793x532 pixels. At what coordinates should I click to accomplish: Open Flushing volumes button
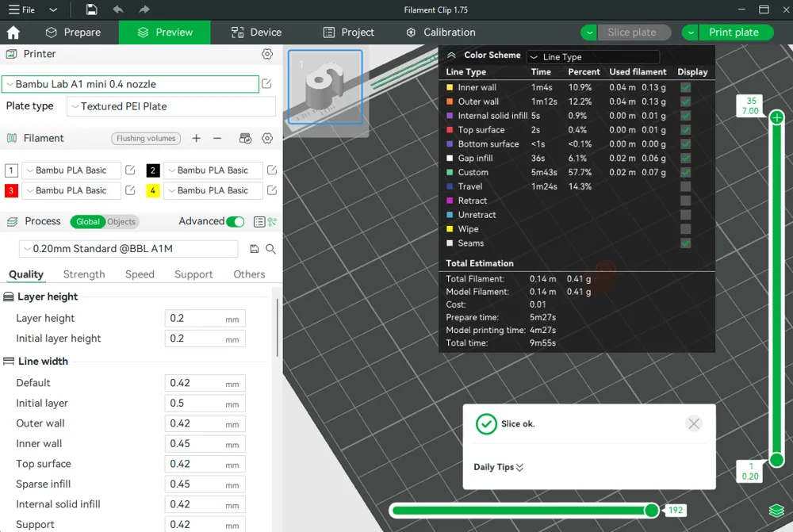pyautogui.click(x=146, y=138)
